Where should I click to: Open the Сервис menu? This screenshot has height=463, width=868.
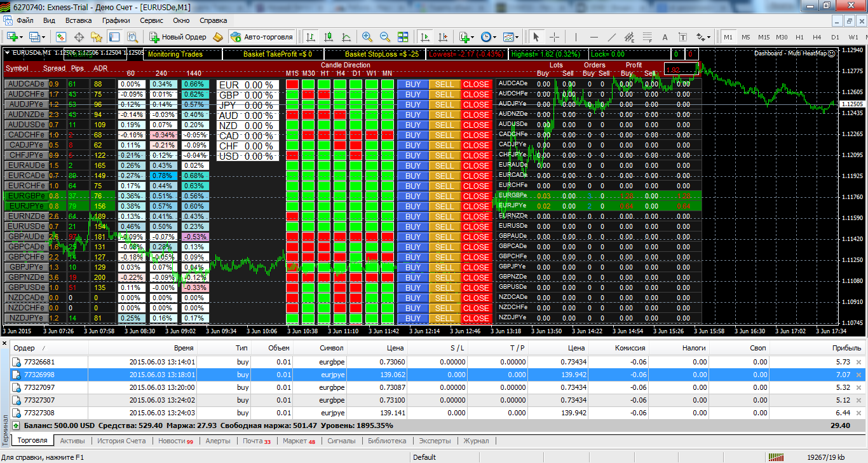point(151,20)
